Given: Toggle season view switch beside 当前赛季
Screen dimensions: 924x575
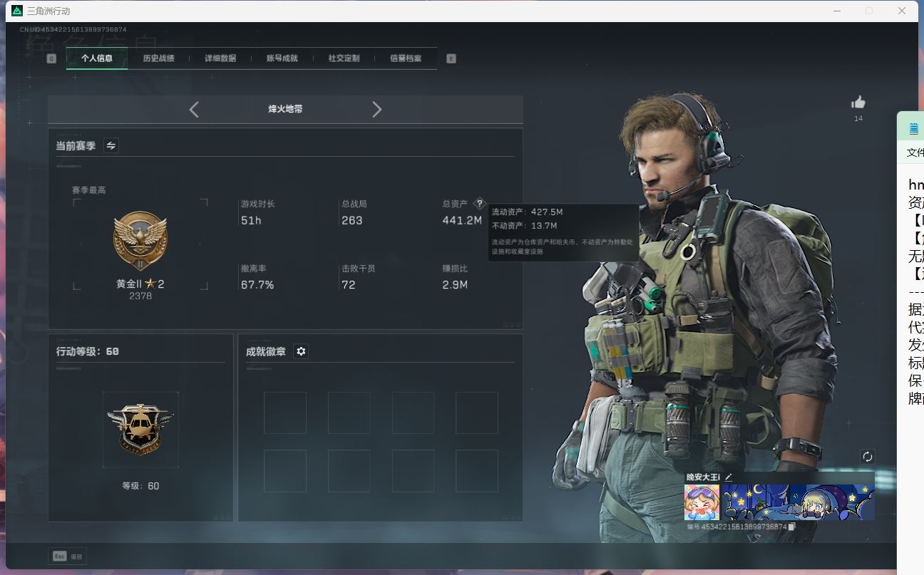Looking at the screenshot, I should pyautogui.click(x=111, y=145).
